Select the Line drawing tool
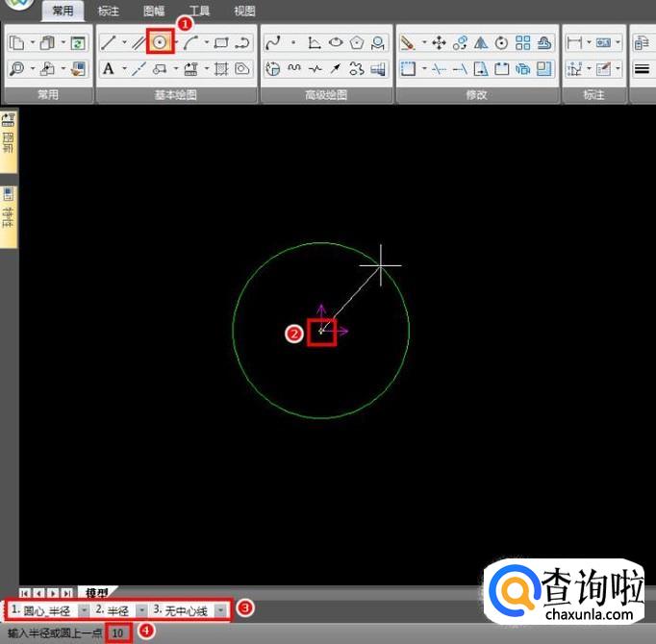The height and width of the screenshot is (644, 656). pyautogui.click(x=109, y=42)
